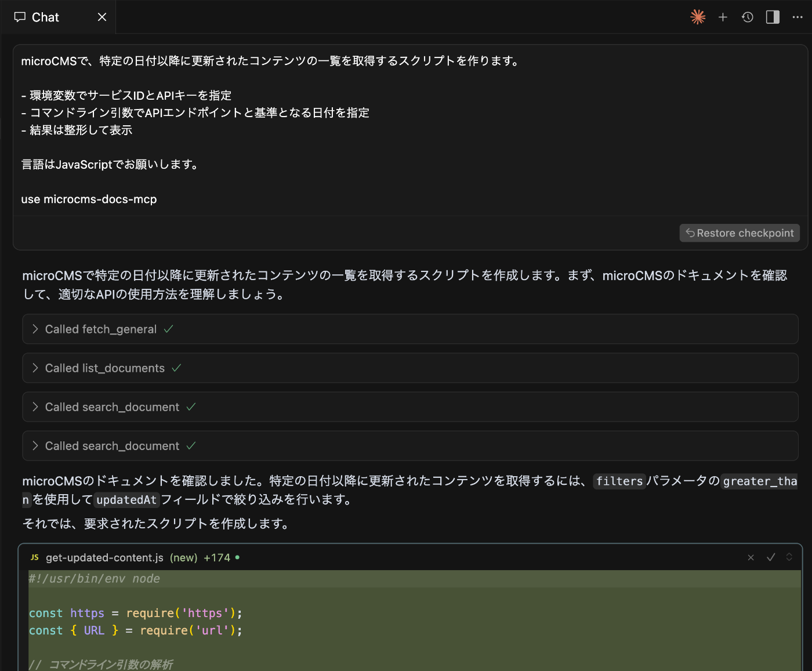Click the inline code 'greater_tha'
This screenshot has height=671, width=812.
(x=760, y=481)
